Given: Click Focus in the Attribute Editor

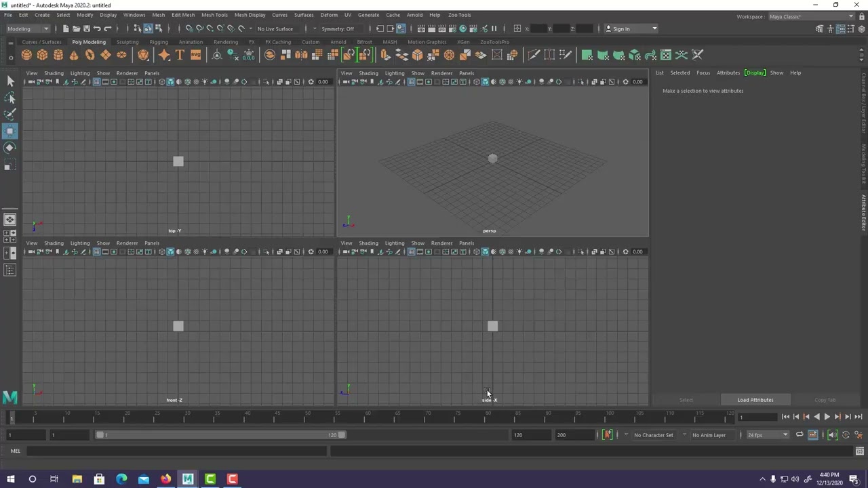Looking at the screenshot, I should tap(703, 73).
